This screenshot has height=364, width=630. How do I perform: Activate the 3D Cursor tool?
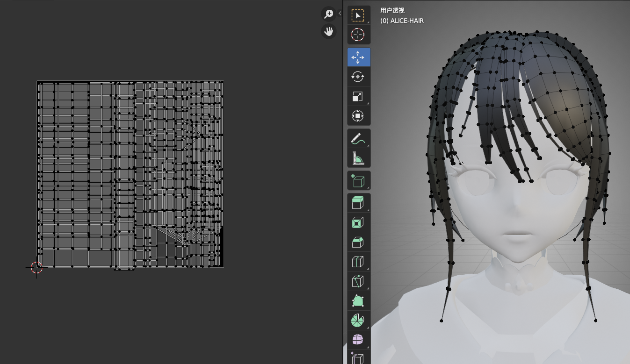click(358, 34)
